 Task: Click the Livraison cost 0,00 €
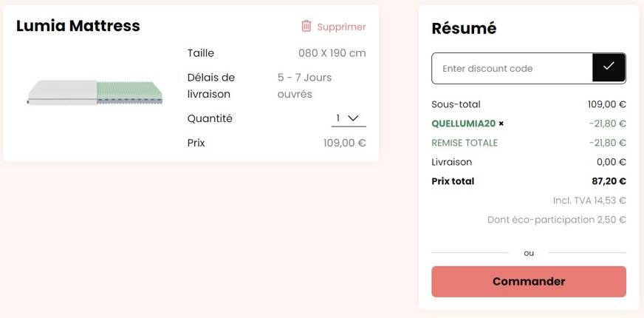(611, 162)
